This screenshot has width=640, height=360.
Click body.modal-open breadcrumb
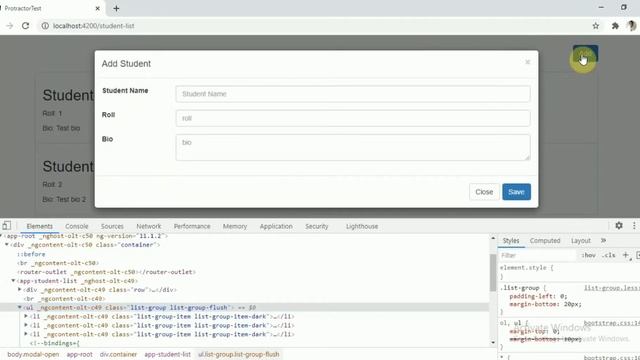click(33, 354)
